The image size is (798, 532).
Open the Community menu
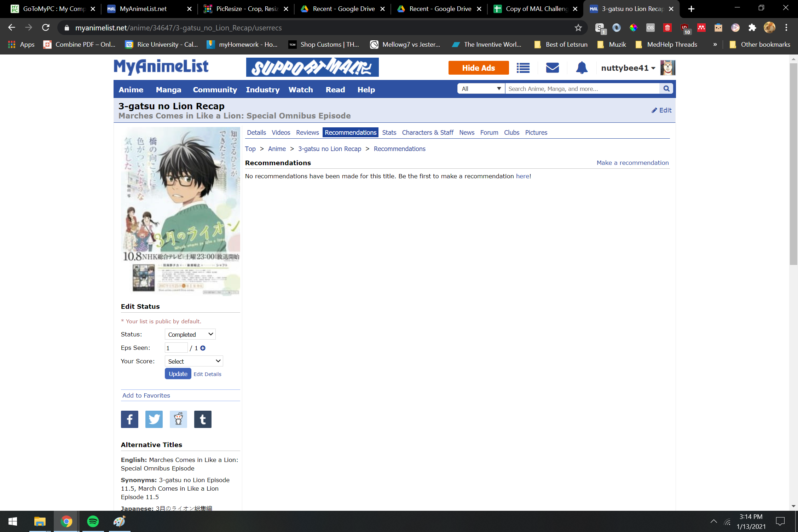pyautogui.click(x=215, y=90)
